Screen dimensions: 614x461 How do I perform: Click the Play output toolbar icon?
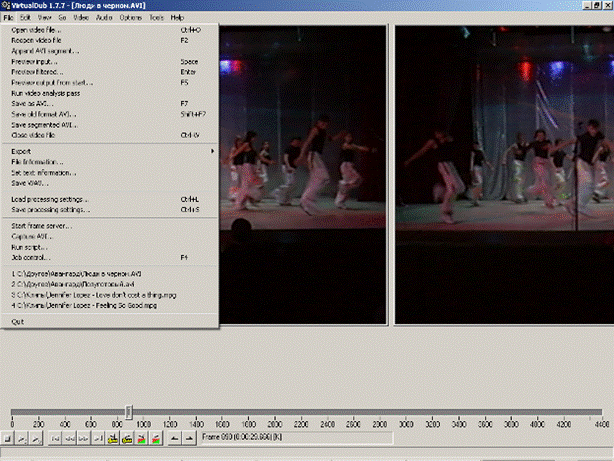[35, 438]
